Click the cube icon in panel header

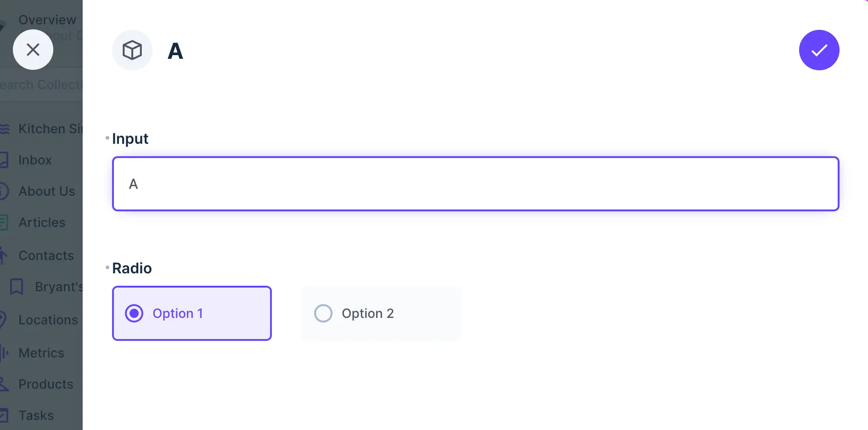(x=132, y=50)
